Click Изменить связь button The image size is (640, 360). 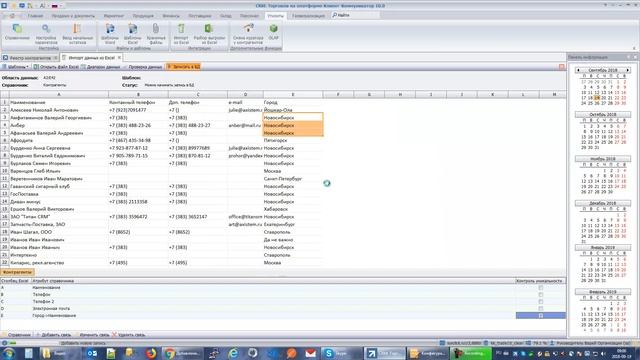point(92,335)
